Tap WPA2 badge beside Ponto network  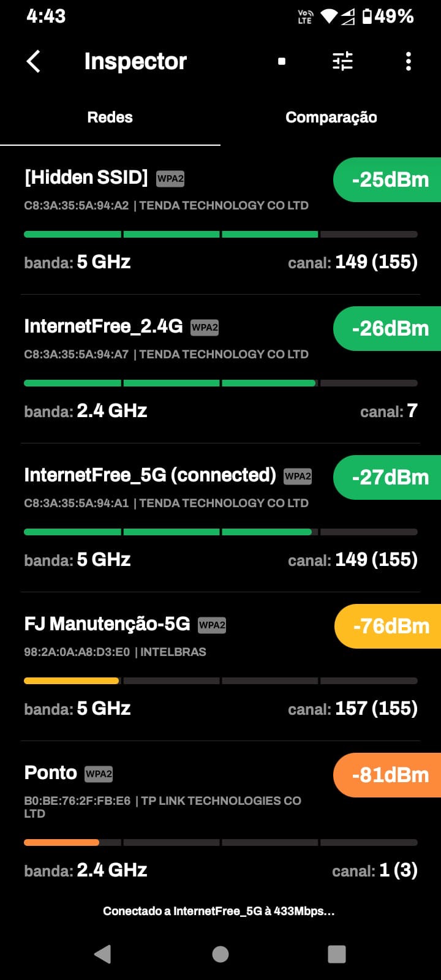(x=99, y=774)
